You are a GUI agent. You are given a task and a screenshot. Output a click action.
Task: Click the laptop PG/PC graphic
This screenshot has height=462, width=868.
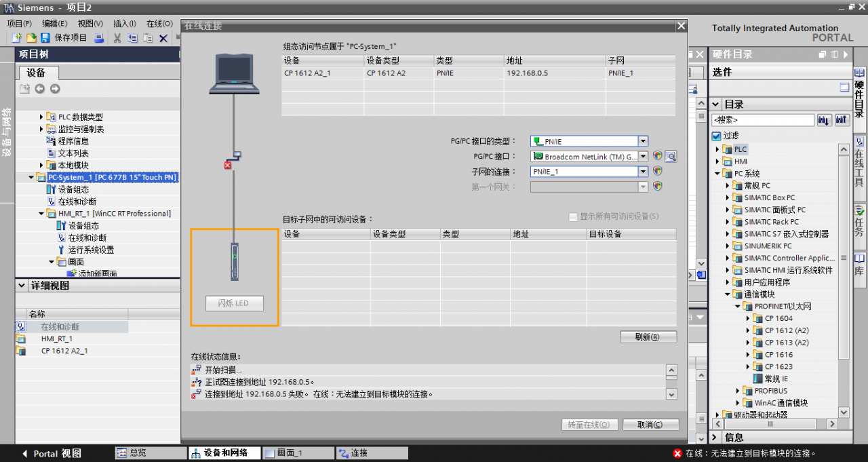(234, 73)
